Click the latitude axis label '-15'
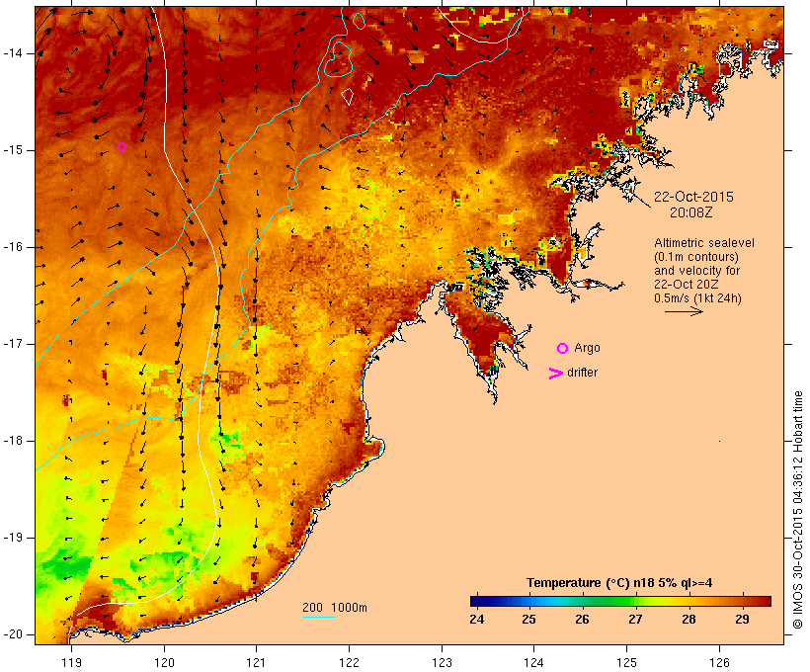This screenshot has height=672, width=810. point(12,150)
